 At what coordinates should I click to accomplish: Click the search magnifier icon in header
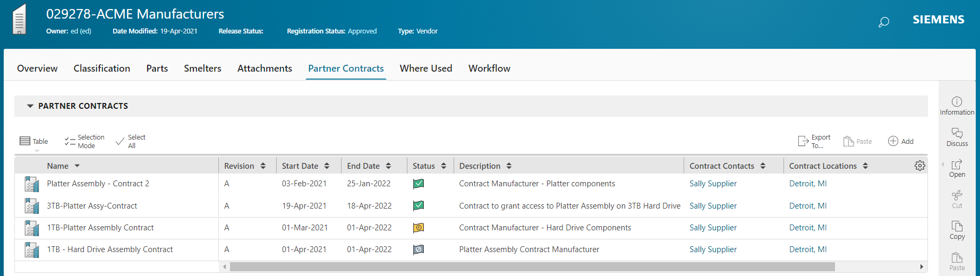pos(883,22)
